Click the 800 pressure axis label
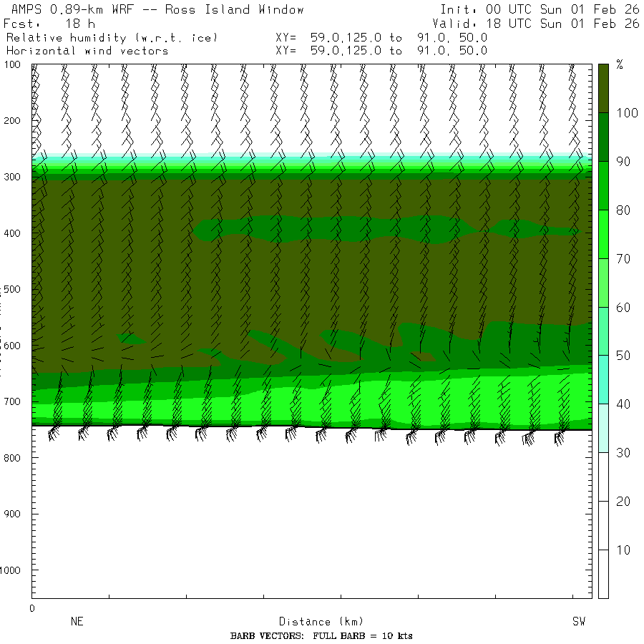 point(12,458)
